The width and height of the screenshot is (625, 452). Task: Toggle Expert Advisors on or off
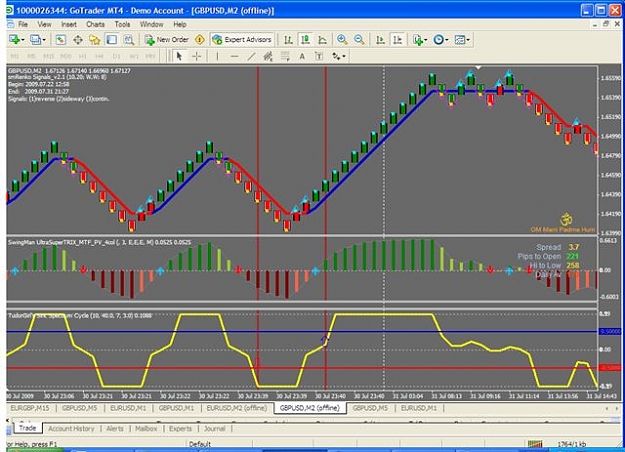(242, 39)
